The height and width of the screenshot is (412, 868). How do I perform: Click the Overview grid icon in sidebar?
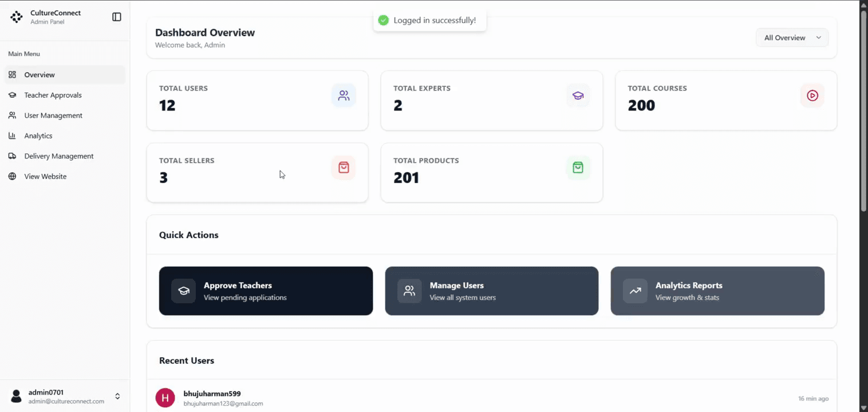tap(12, 75)
